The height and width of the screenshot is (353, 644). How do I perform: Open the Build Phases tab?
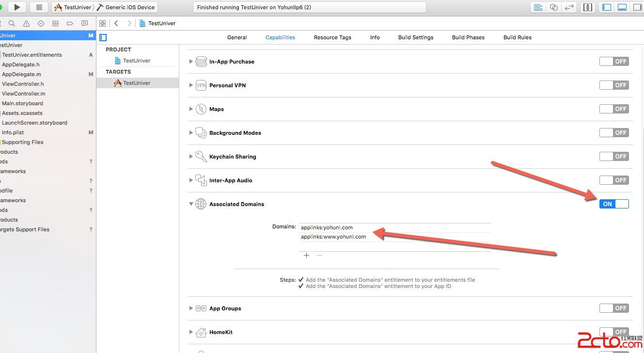point(468,37)
